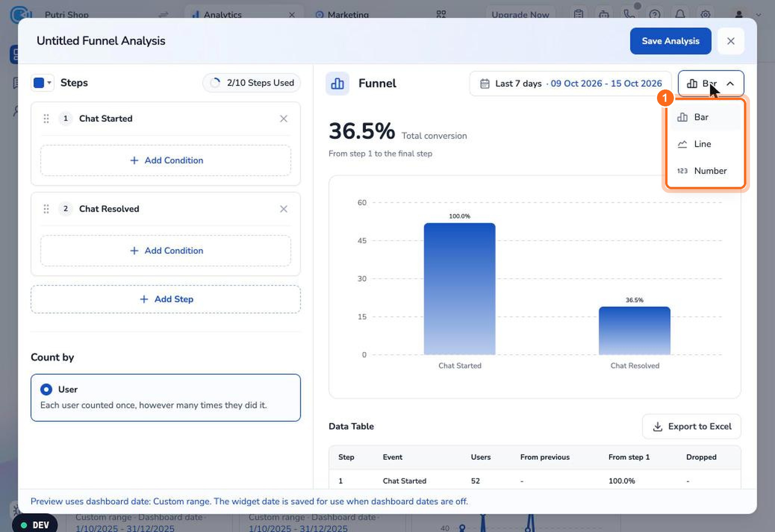Viewport: 775px width, 532px height.
Task: Select the User count-by radio option
Action: tap(46, 389)
